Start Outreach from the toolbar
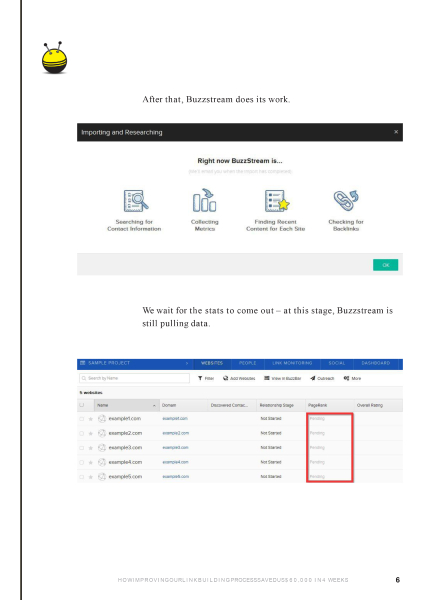 tap(322, 378)
